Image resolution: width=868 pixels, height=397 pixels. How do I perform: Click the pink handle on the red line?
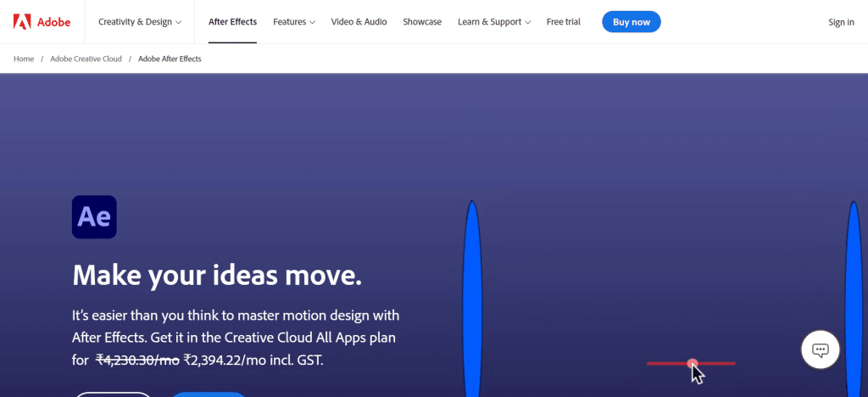tap(693, 363)
